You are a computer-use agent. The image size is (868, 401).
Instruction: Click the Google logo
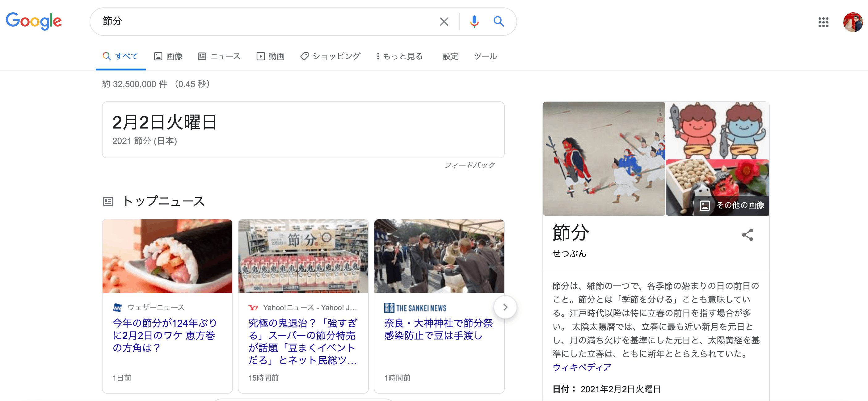pos(34,21)
